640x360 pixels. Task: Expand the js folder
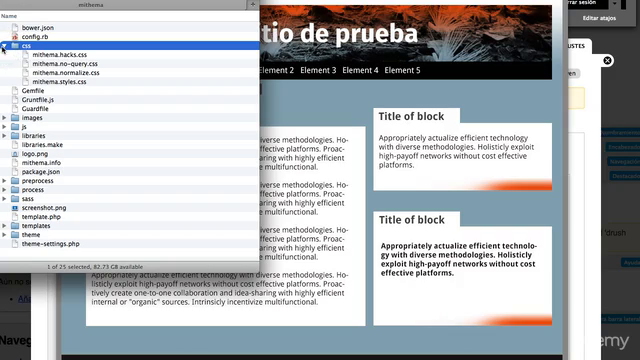4,127
